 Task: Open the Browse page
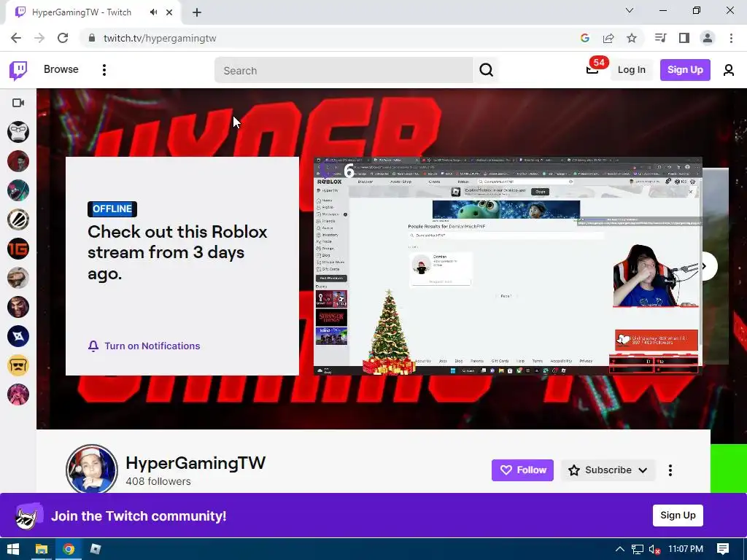[x=61, y=69]
